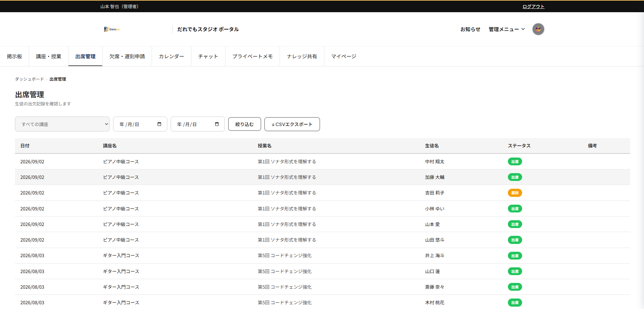Viewport: 644px width, 309px height.
Task: Open calendar picker in first date field
Action: click(x=159, y=124)
